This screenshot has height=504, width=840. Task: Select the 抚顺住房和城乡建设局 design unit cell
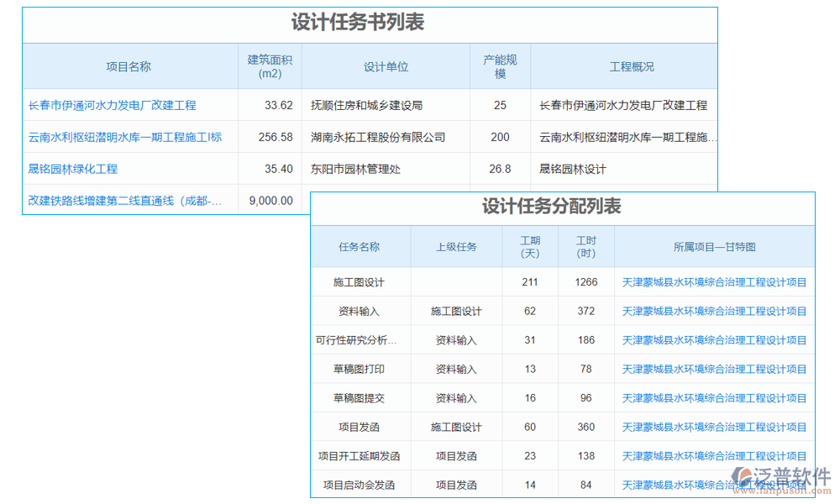coord(366,105)
